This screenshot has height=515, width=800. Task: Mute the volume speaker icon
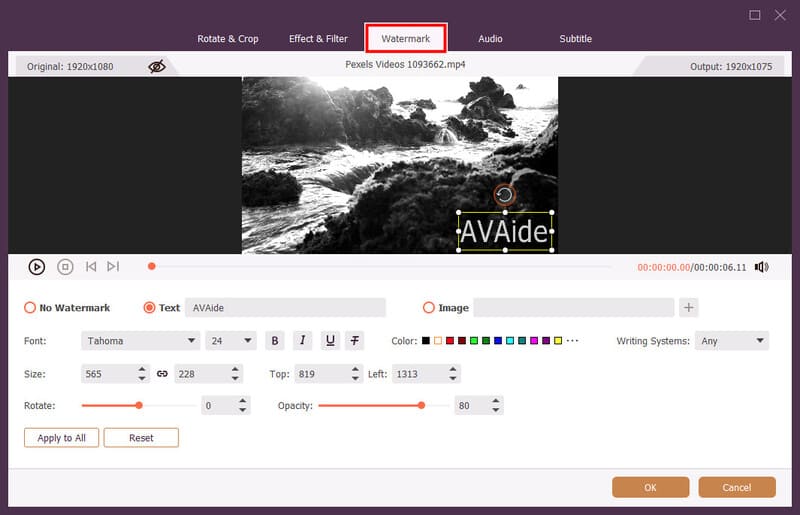[x=762, y=267]
